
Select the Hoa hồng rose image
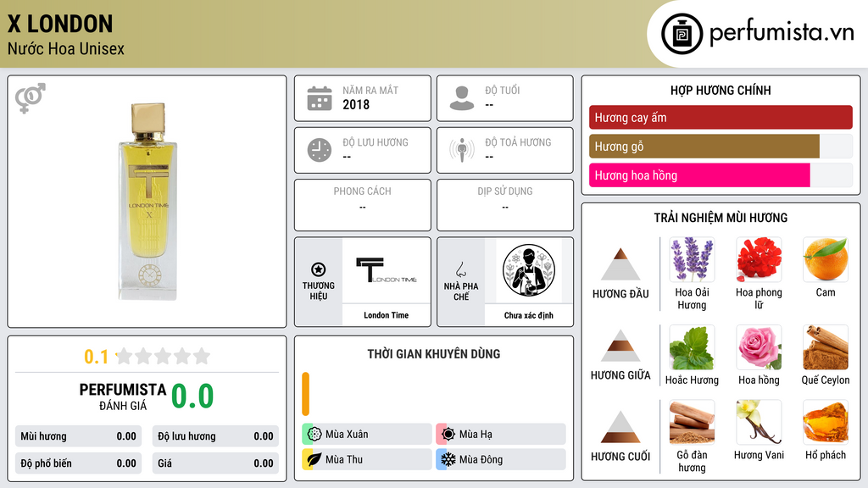click(759, 347)
